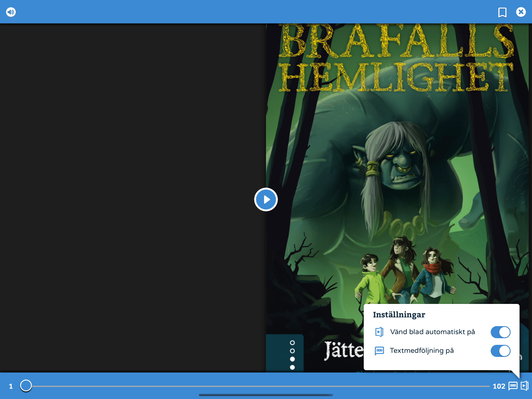The width and height of the screenshot is (532, 399).
Task: Click the last page number 102
Action: click(499, 386)
